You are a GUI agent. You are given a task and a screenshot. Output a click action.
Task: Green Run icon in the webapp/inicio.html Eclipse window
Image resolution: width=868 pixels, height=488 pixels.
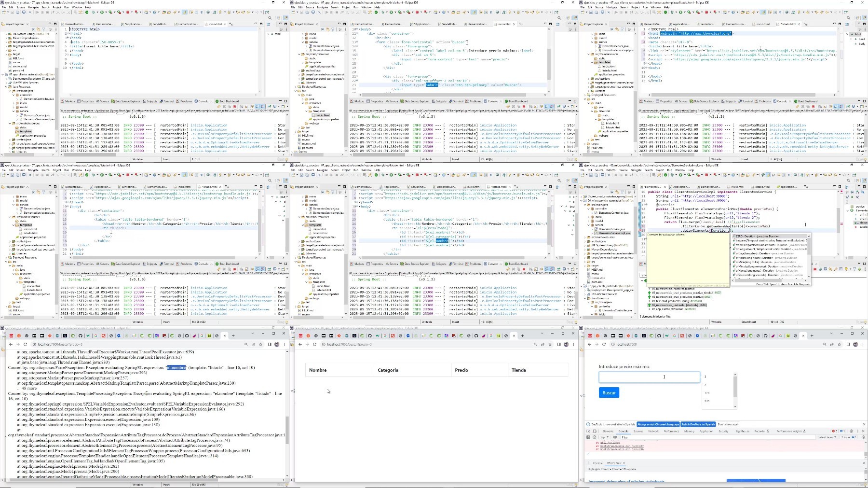(x=102, y=12)
